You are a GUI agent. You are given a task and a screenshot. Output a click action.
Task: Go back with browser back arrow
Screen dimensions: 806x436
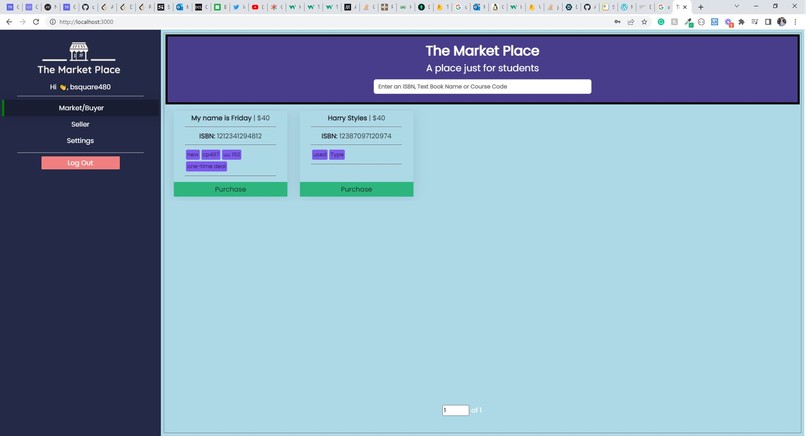[9, 22]
